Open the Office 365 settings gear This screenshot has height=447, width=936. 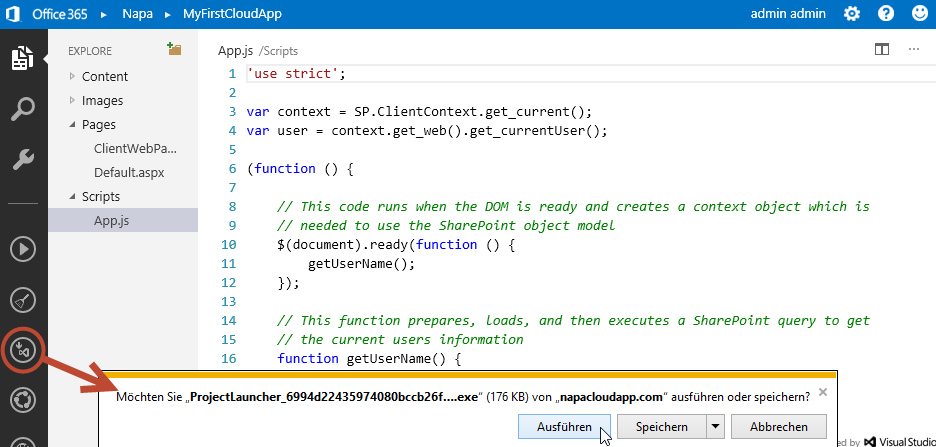tap(851, 14)
